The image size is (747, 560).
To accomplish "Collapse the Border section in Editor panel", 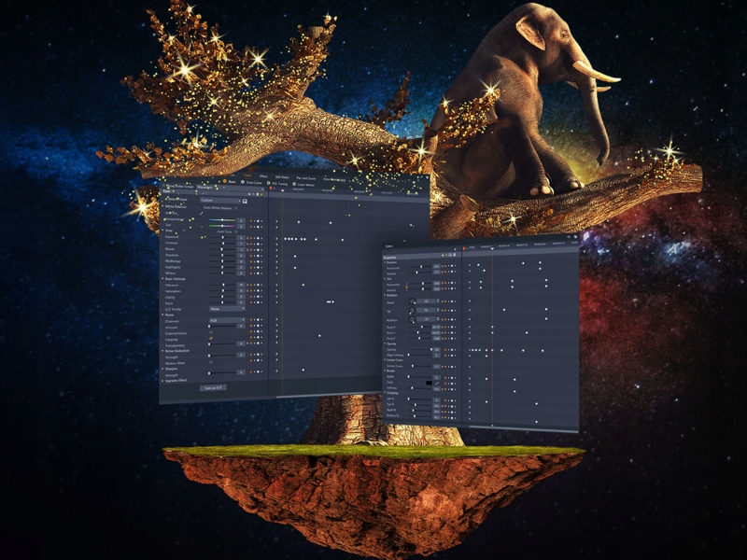I will coord(385,370).
